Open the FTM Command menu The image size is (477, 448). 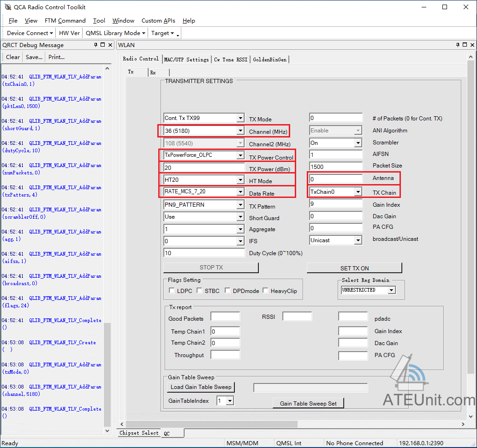65,21
